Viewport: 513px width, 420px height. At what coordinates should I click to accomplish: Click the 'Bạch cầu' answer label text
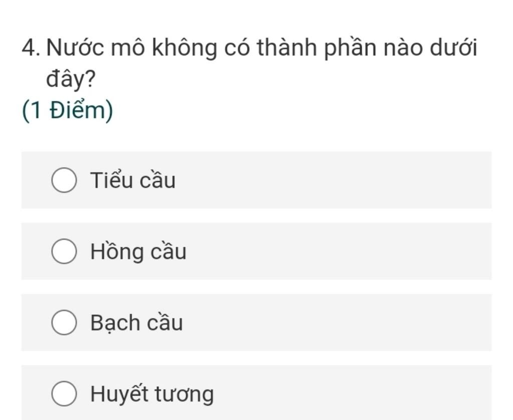click(x=136, y=322)
